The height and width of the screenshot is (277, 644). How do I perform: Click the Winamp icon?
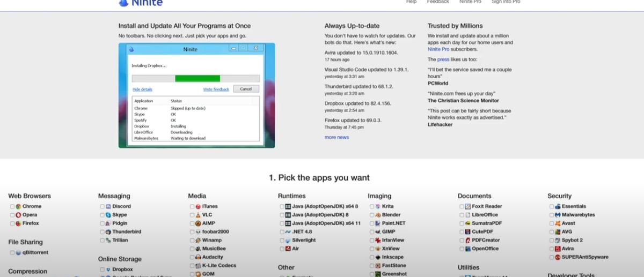tap(198, 241)
